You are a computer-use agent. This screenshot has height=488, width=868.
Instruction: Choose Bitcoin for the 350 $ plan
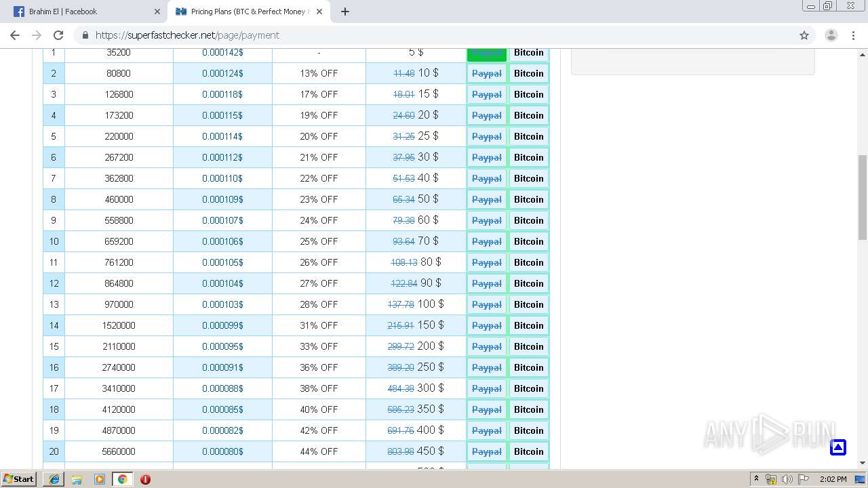pyautogui.click(x=529, y=409)
